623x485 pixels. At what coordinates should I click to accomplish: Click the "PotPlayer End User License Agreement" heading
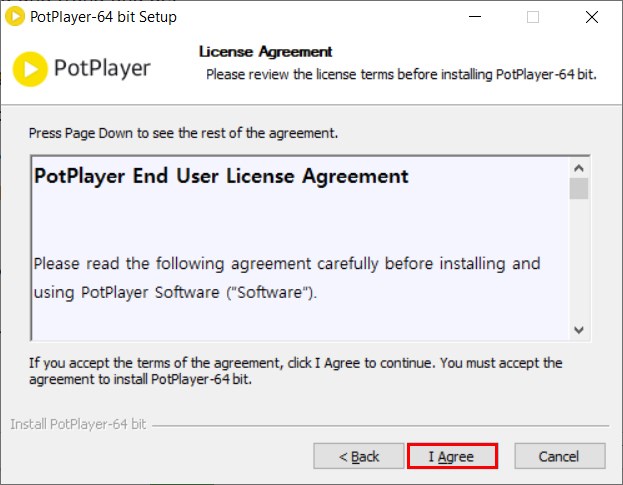(221, 177)
